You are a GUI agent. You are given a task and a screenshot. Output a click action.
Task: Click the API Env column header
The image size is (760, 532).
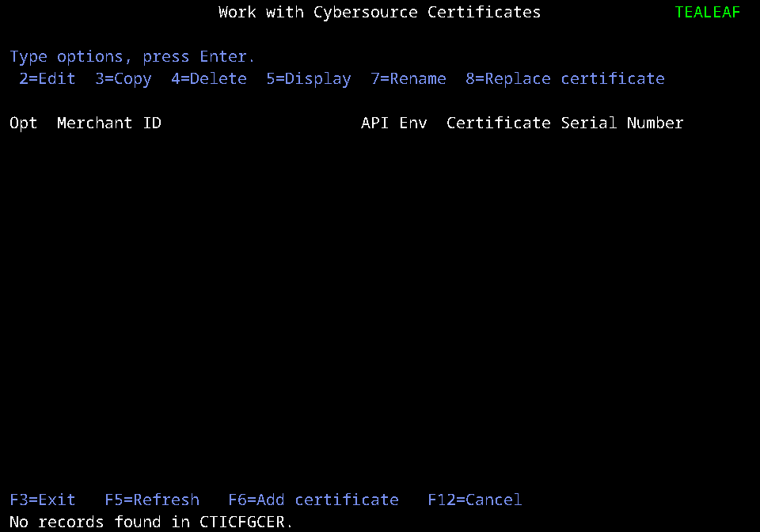(x=394, y=123)
